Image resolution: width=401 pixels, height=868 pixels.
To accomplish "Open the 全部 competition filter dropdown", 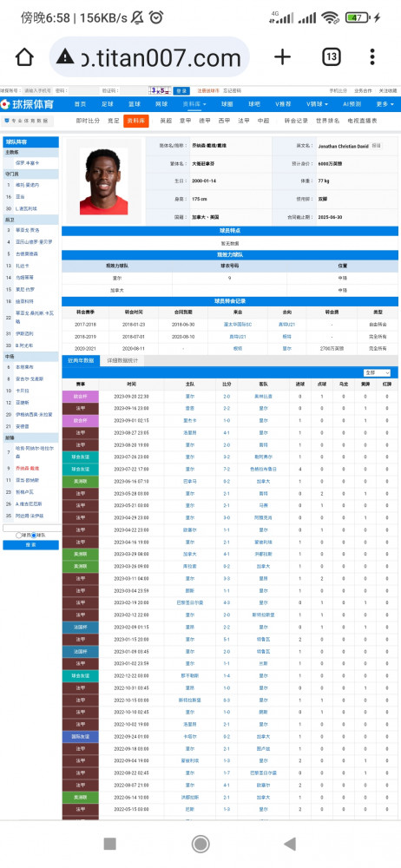I will tap(377, 373).
